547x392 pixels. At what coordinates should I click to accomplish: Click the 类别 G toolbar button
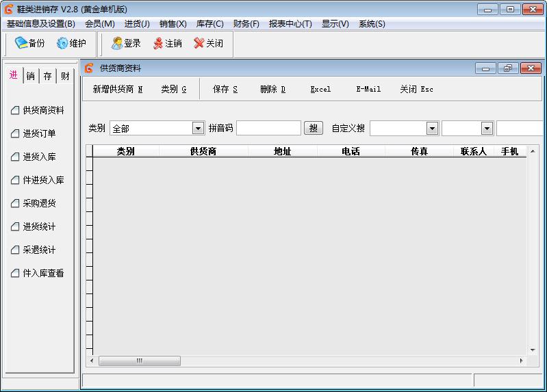(174, 90)
